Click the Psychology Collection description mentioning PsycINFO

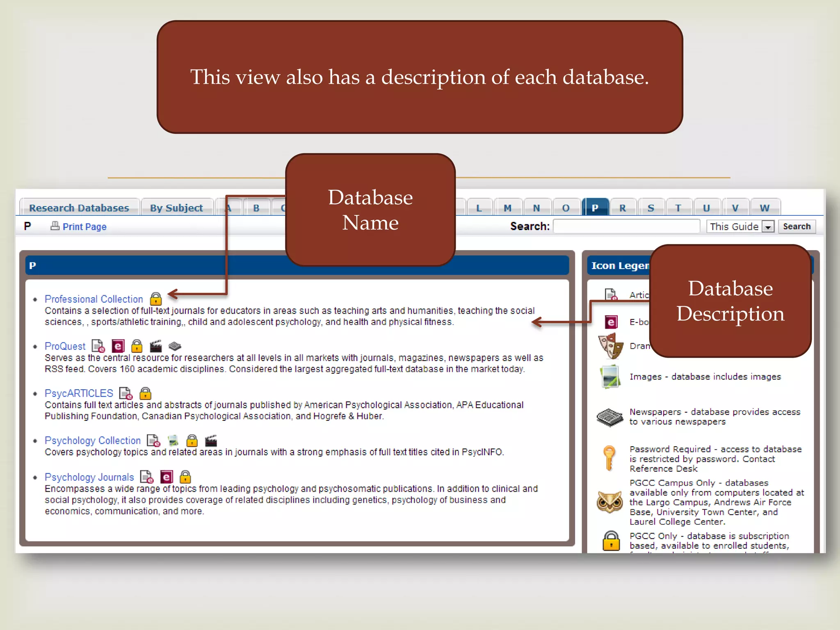point(274,452)
